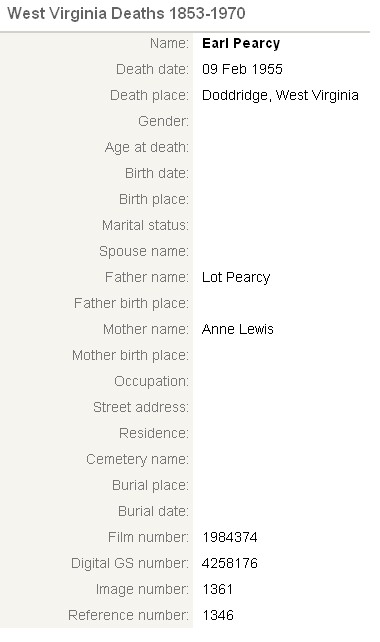Image resolution: width=380 pixels, height=642 pixels.
Task: Select the name Earl Pearcy
Action: (241, 43)
